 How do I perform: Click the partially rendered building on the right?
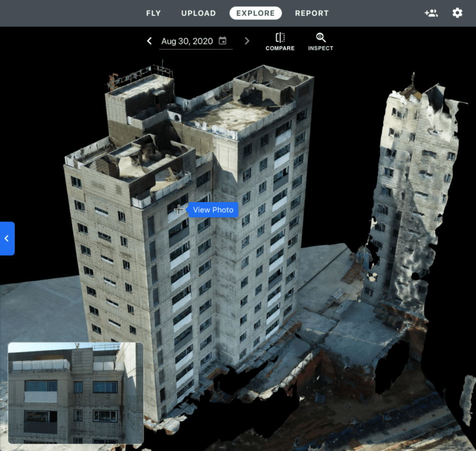[x=414, y=190]
